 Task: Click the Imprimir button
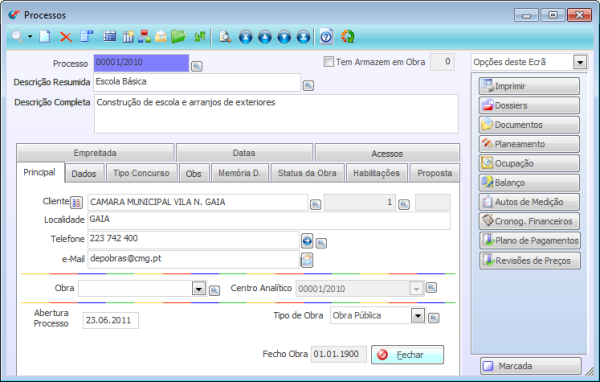pos(529,86)
